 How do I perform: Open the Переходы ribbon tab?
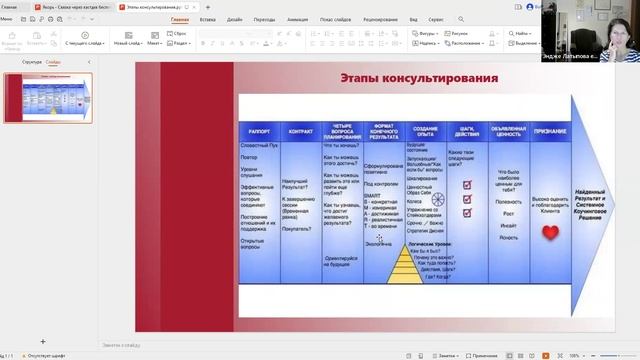click(264, 20)
